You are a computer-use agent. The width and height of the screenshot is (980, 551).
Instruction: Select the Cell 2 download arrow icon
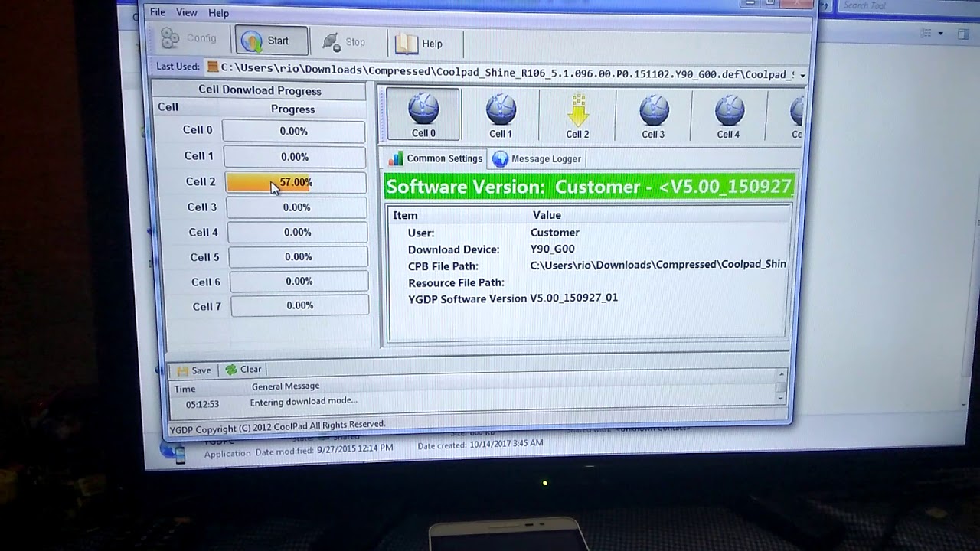click(577, 116)
